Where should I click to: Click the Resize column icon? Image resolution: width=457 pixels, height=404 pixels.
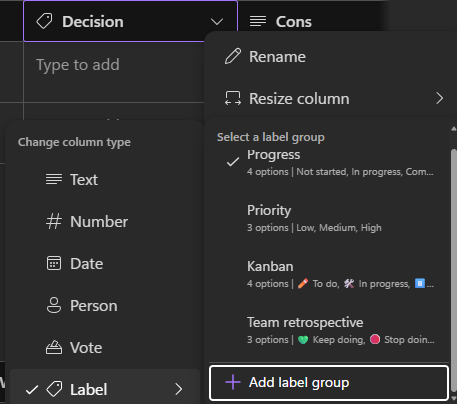[233, 98]
